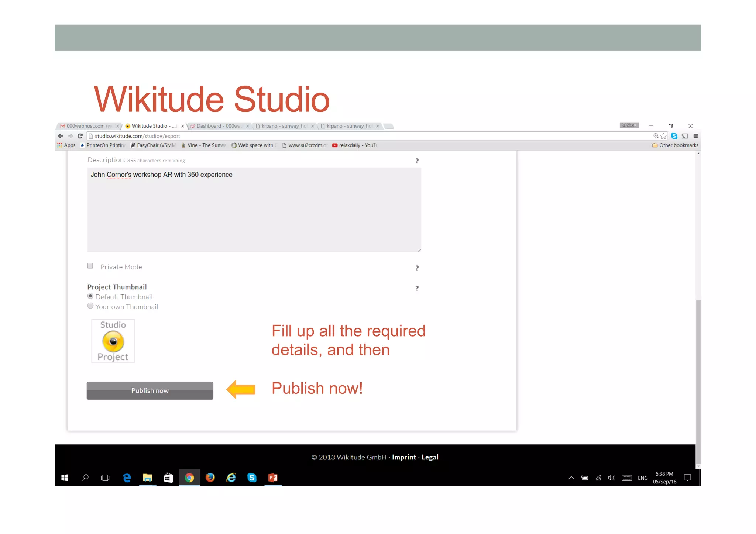Click in the Description text area

pyautogui.click(x=254, y=210)
